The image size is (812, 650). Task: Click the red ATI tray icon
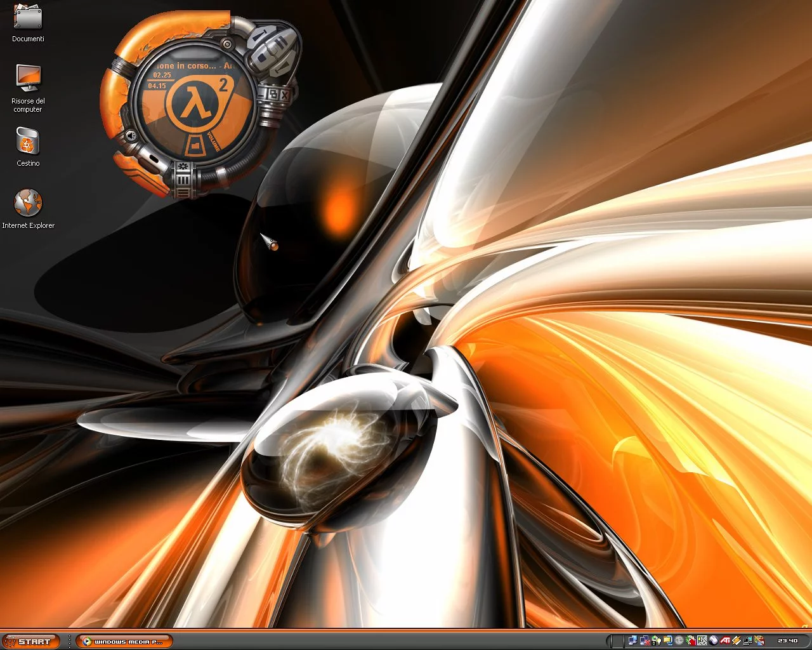pyautogui.click(x=725, y=640)
